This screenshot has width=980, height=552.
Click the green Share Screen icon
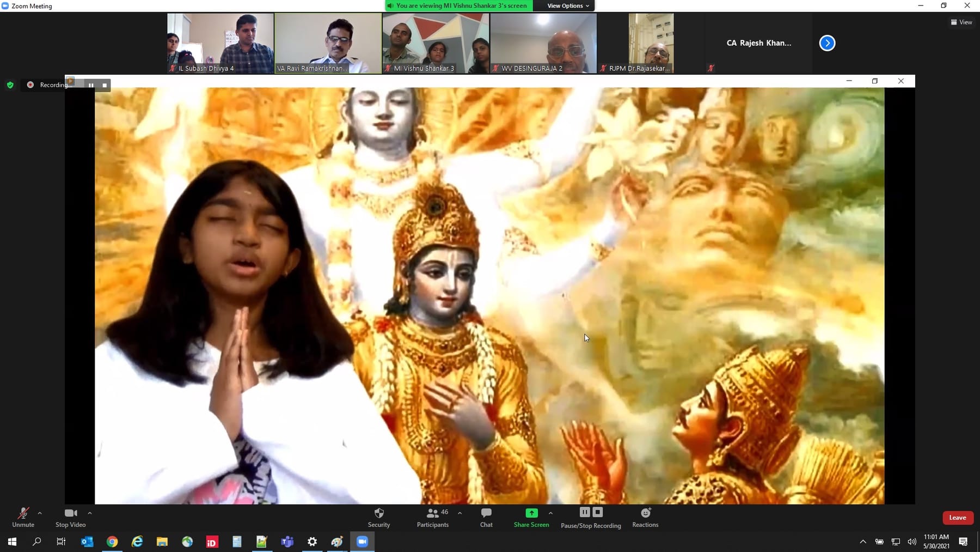pyautogui.click(x=531, y=513)
